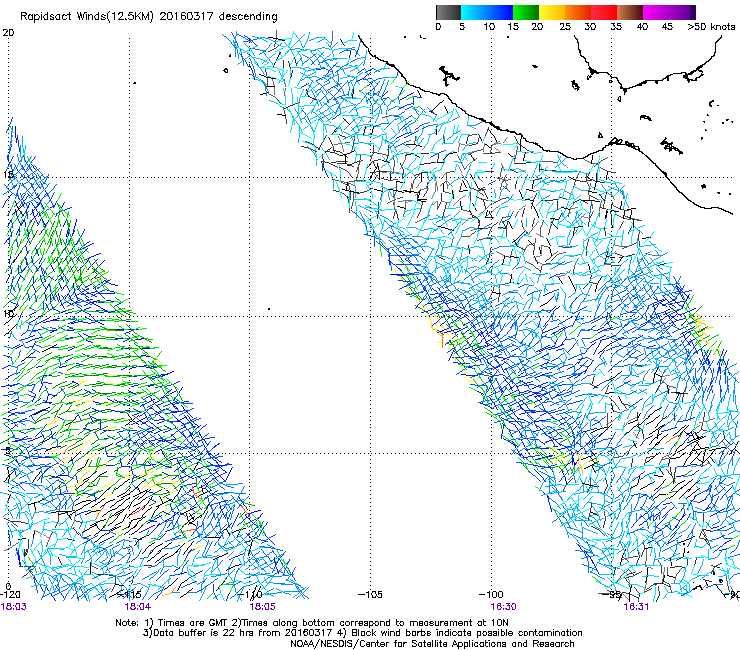Click the longitude label '-100'
The height and width of the screenshot is (650, 740).
pyautogui.click(x=491, y=594)
